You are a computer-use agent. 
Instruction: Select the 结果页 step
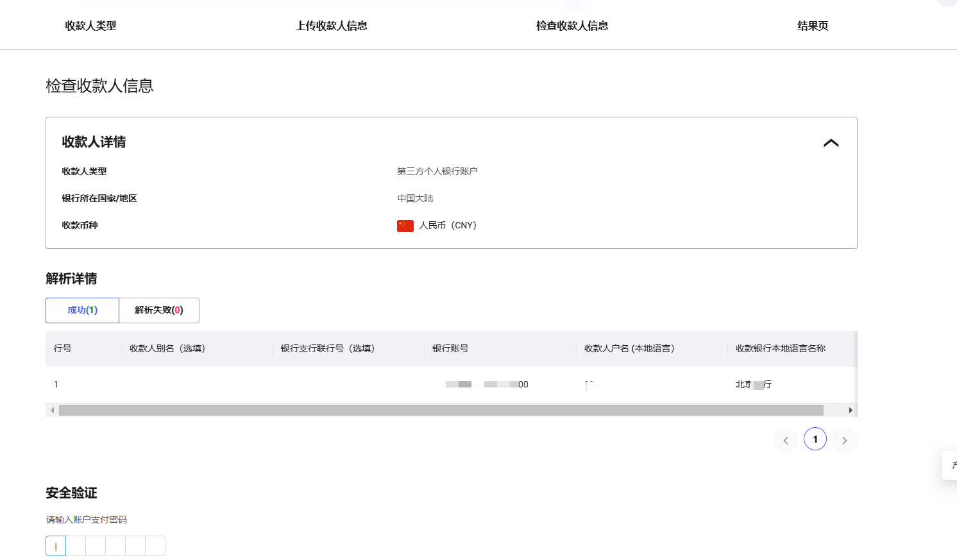[x=813, y=26]
